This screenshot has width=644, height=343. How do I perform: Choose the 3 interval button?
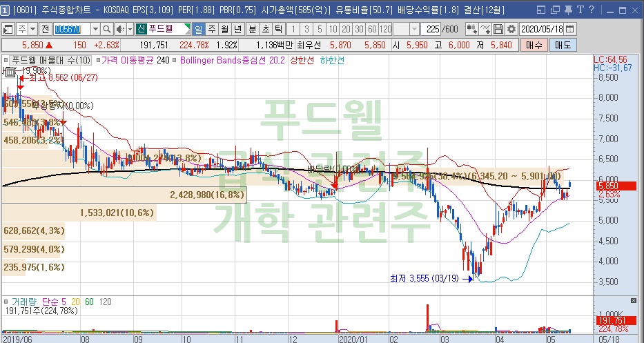[x=306, y=29]
